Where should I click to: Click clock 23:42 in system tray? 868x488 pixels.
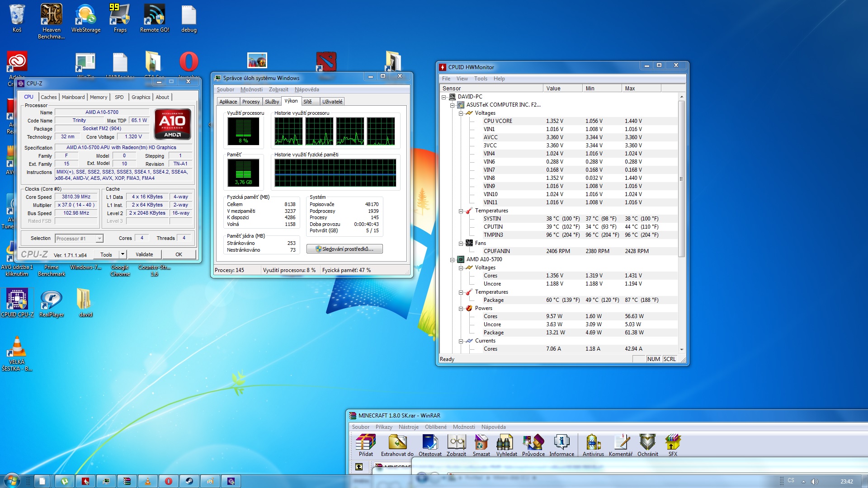(846, 481)
